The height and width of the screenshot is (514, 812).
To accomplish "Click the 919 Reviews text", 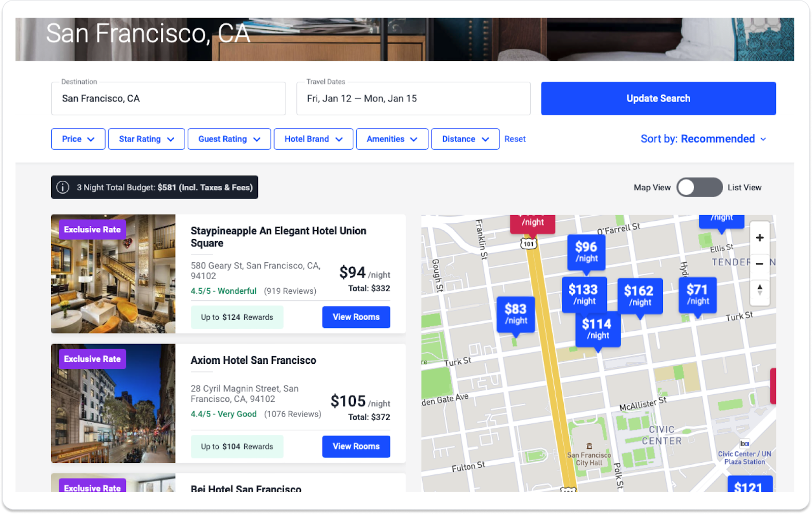I will 290,291.
